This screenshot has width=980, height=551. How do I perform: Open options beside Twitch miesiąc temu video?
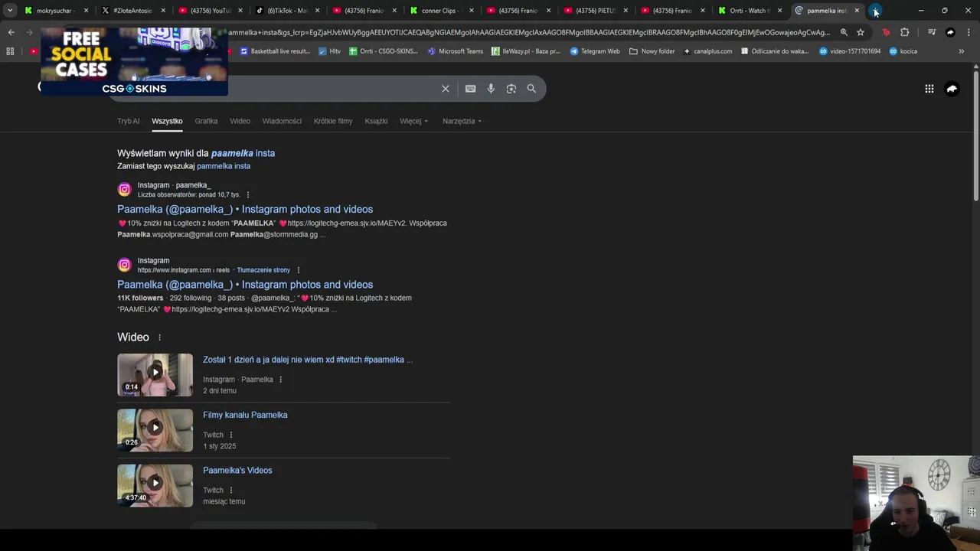point(230,491)
